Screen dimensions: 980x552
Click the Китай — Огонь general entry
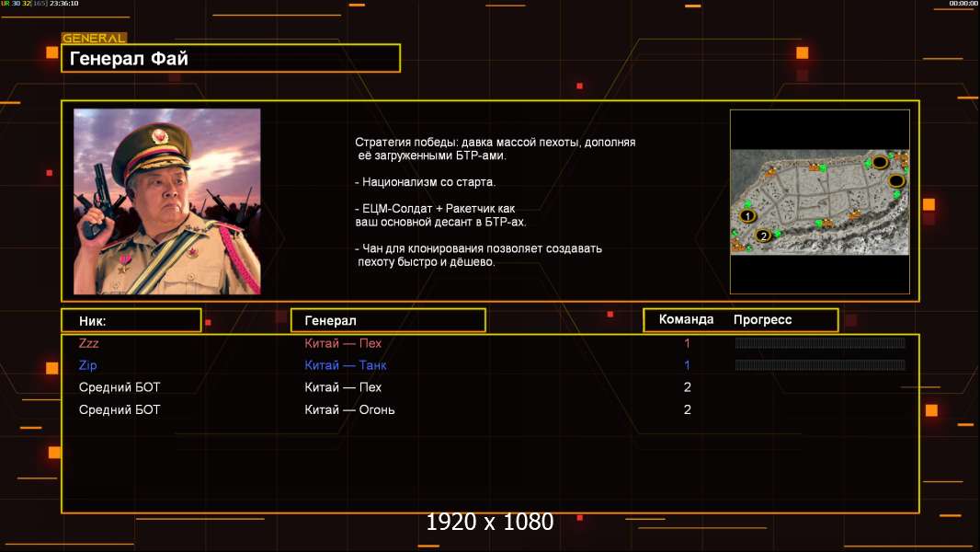[349, 409]
